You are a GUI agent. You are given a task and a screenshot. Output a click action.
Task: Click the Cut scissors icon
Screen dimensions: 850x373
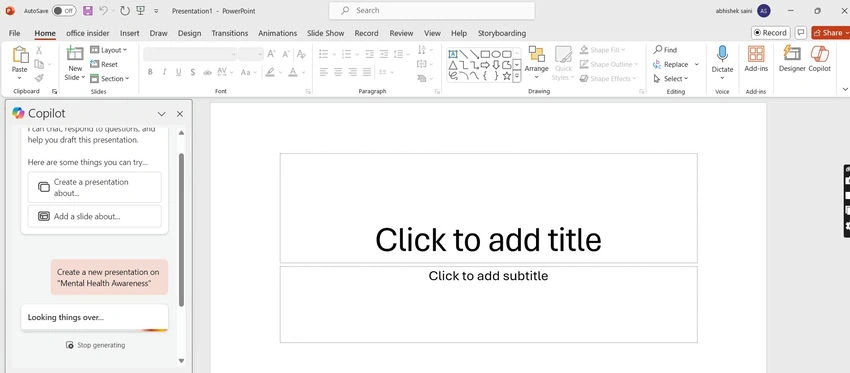[x=38, y=50]
